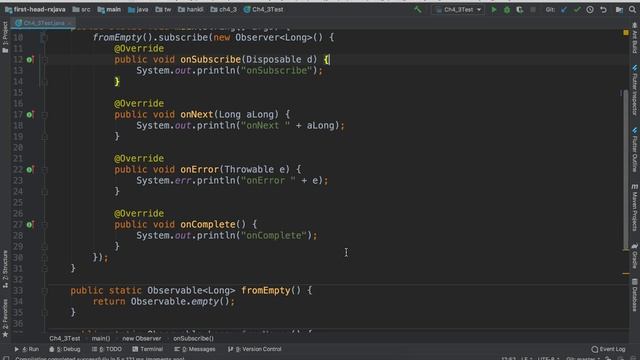Click the ch4_3 folder in navigation bar
640x360 pixels.
(224, 9)
